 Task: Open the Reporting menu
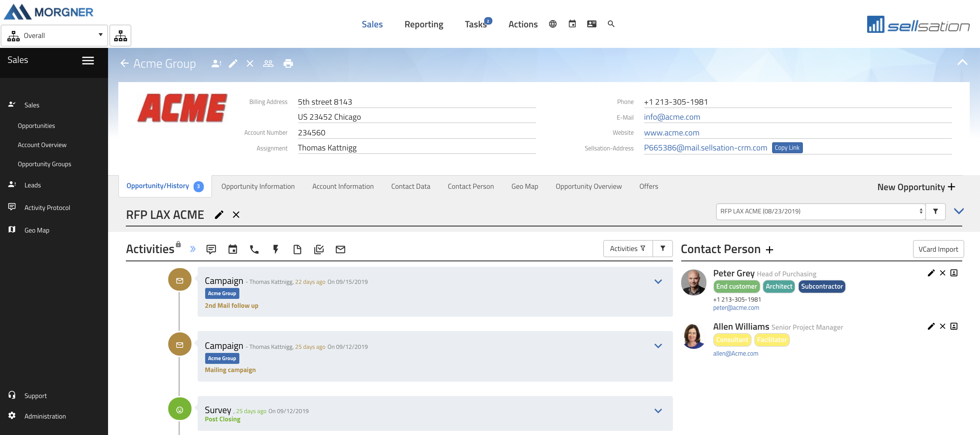coord(423,24)
